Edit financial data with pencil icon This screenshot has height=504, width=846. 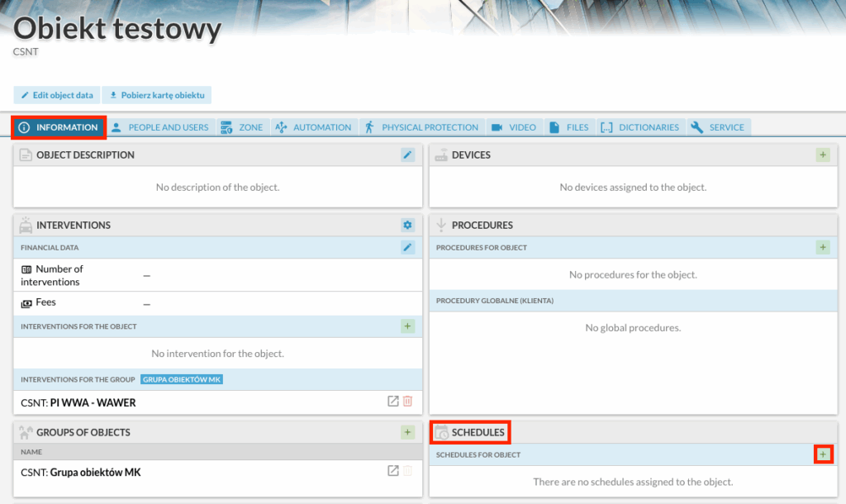(x=407, y=247)
